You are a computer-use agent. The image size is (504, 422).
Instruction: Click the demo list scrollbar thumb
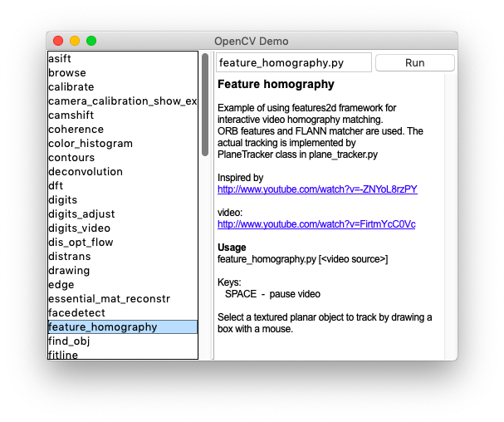coord(205,105)
